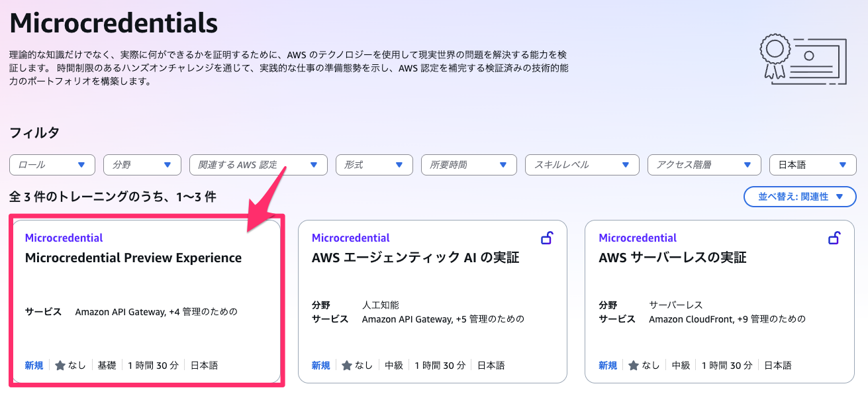The image size is (868, 394).
Task: Expand the スキルレベル filter dropdown
Action: [582, 165]
